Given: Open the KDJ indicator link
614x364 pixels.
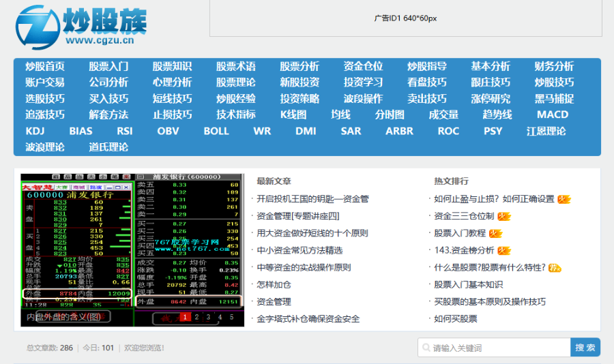Looking at the screenshot, I should 35,131.
